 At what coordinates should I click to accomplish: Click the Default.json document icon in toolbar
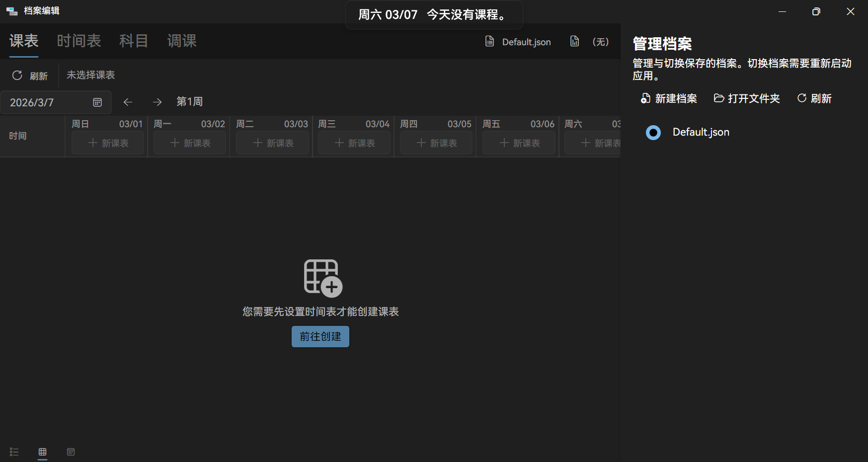tap(489, 42)
